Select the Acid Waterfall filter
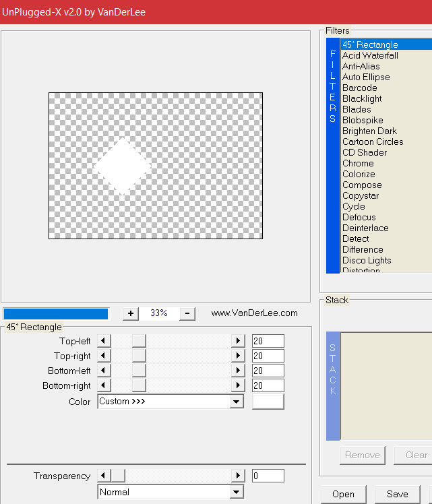432x504 pixels. coord(370,55)
